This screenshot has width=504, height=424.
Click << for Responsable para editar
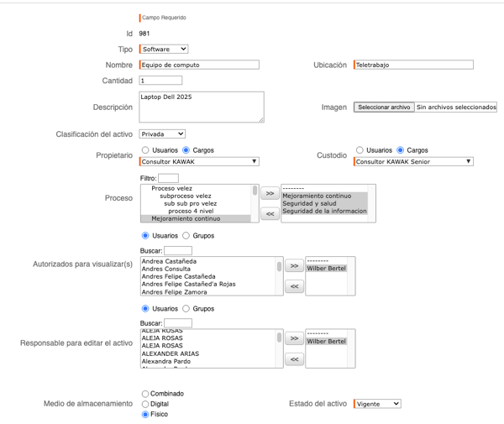coord(294,359)
